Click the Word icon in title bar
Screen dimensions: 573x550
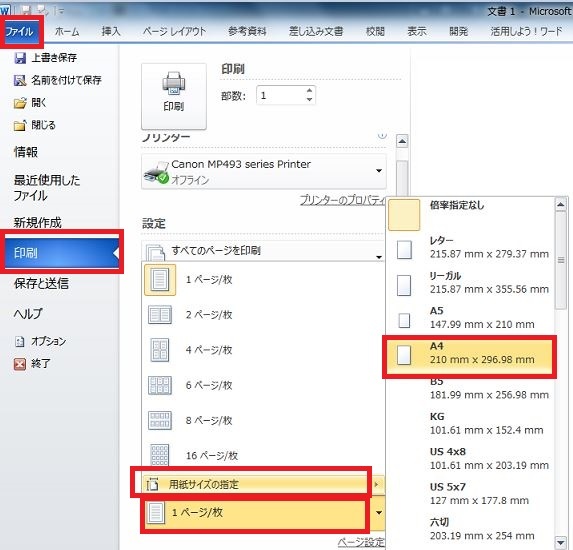(x=5, y=10)
